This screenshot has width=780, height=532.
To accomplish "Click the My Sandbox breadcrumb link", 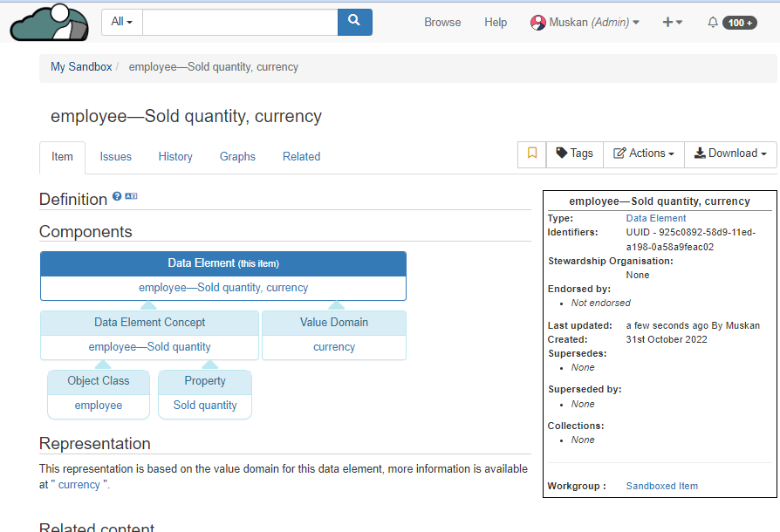I will click(x=81, y=67).
